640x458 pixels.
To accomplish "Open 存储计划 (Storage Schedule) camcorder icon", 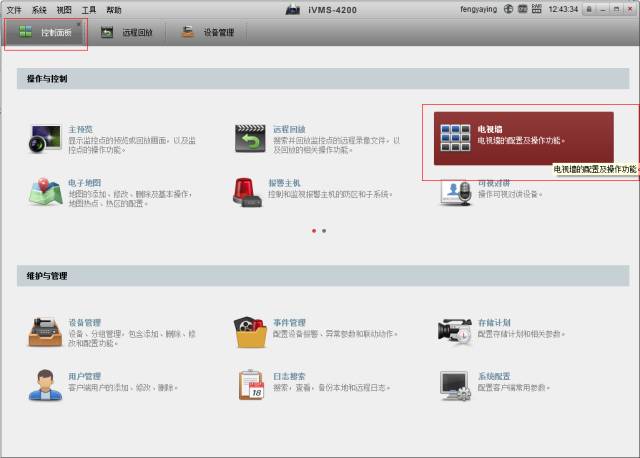I will [x=455, y=331].
